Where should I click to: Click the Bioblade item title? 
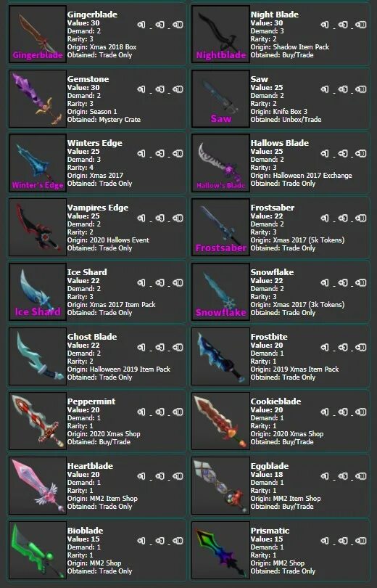85,530
